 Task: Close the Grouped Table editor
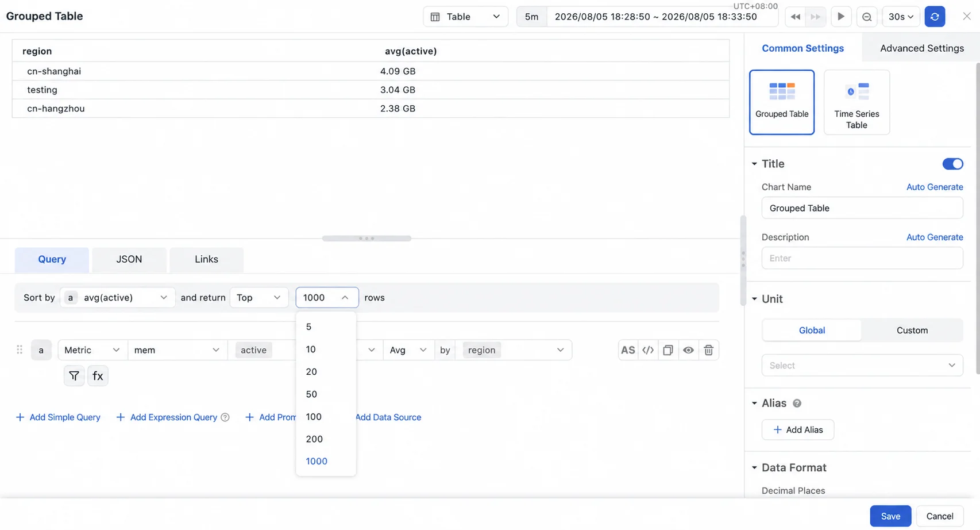(x=967, y=16)
